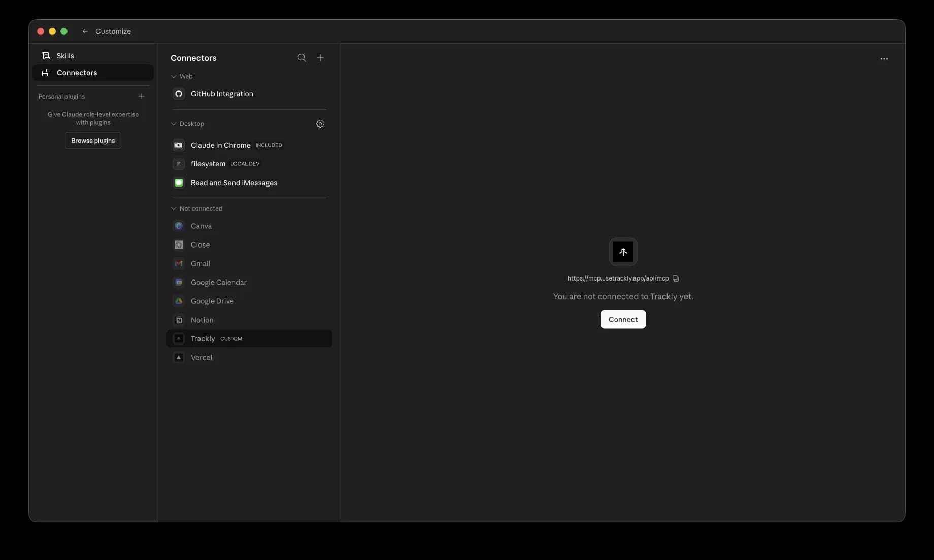934x560 pixels.
Task: Select the Notion connector icon
Action: tap(178, 320)
